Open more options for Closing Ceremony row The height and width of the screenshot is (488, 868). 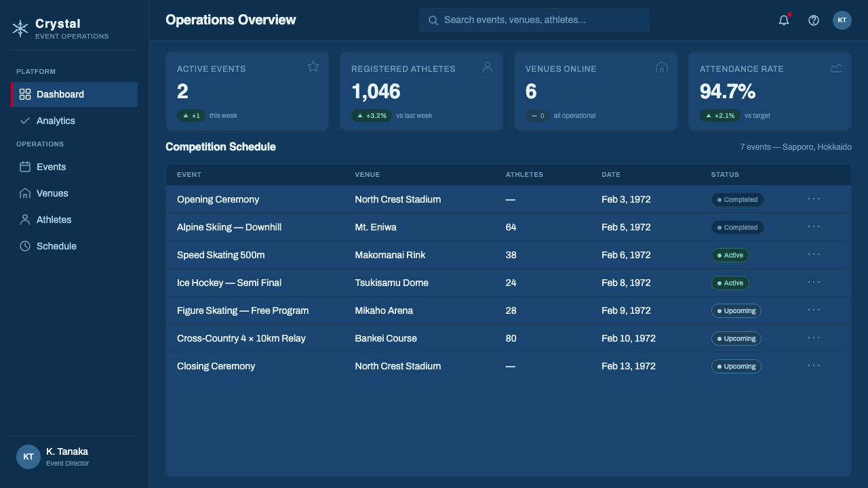coord(814,365)
